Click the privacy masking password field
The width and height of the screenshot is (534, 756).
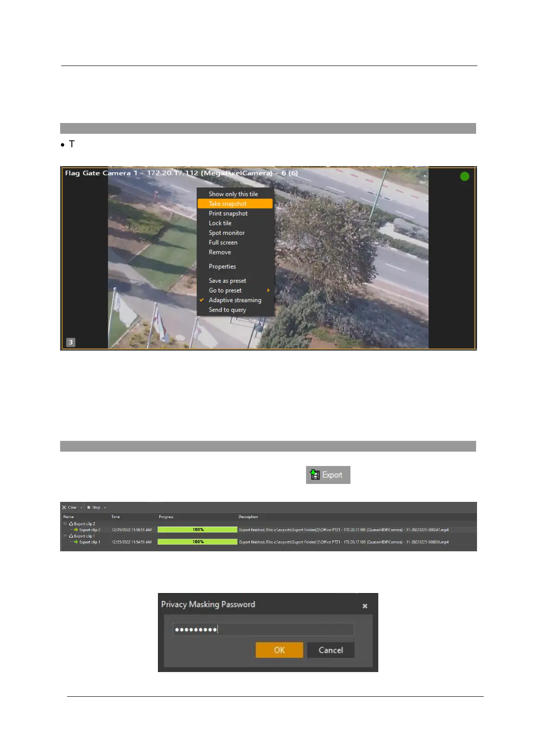click(x=263, y=629)
